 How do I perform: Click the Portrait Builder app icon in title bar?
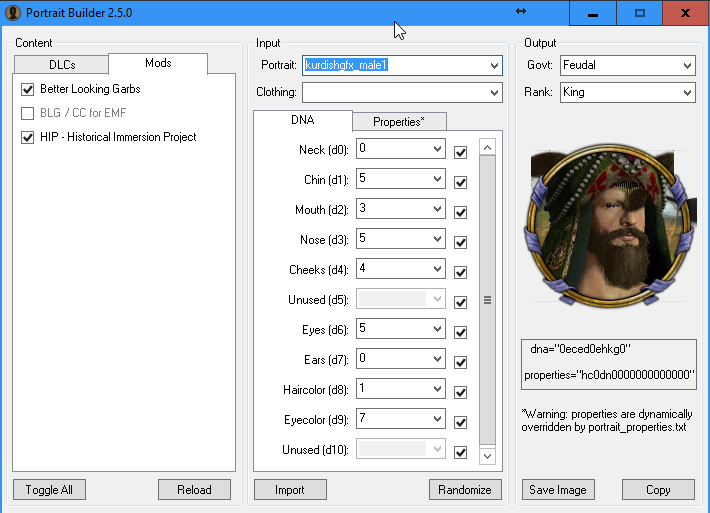click(13, 13)
